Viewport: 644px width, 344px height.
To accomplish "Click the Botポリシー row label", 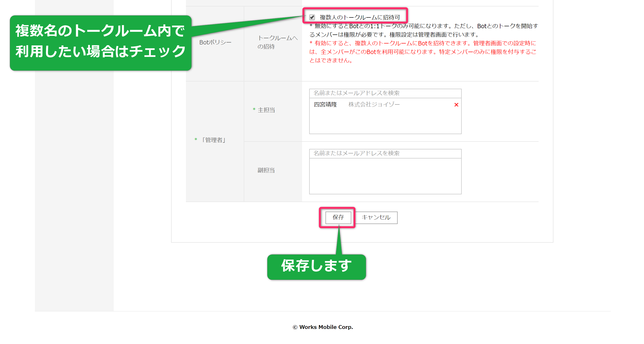I will coord(215,43).
